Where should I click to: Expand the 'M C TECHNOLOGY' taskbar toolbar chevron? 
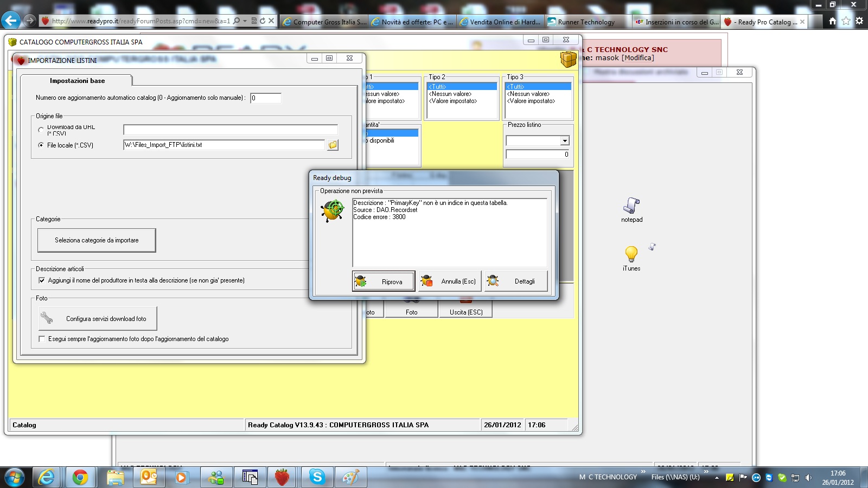coord(643,472)
